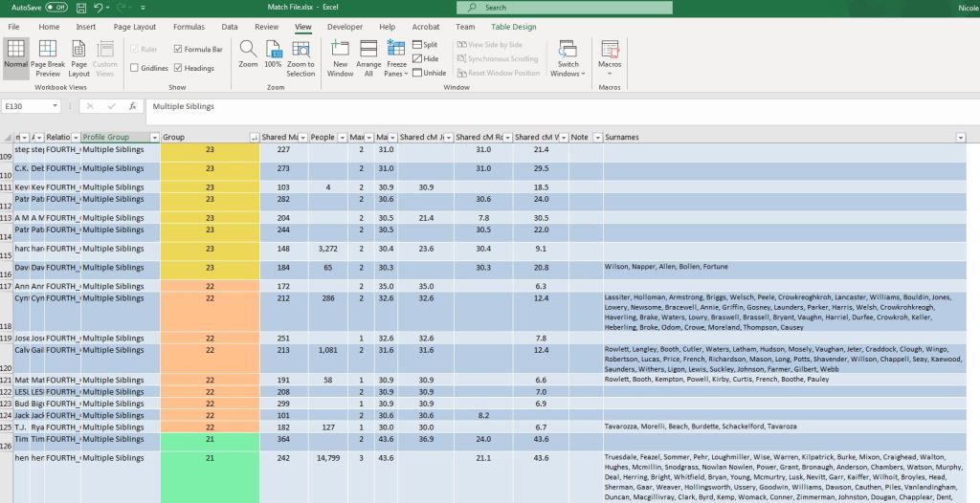Select yellow Group cell in row 109
Screen dimensions: 980x503
(210, 153)
